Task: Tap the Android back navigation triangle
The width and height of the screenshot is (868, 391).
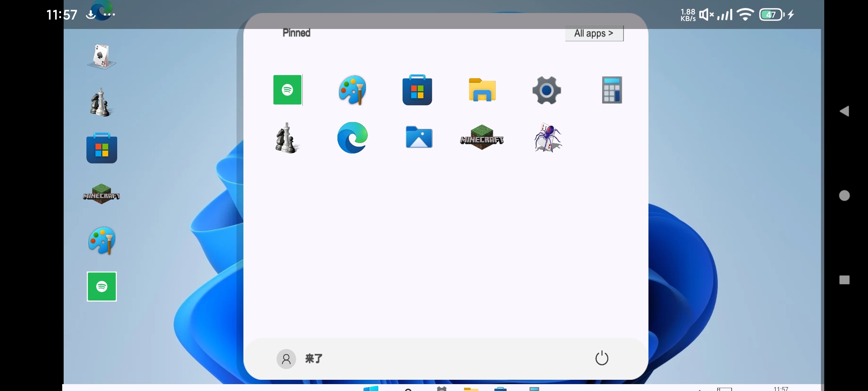Action: point(844,111)
